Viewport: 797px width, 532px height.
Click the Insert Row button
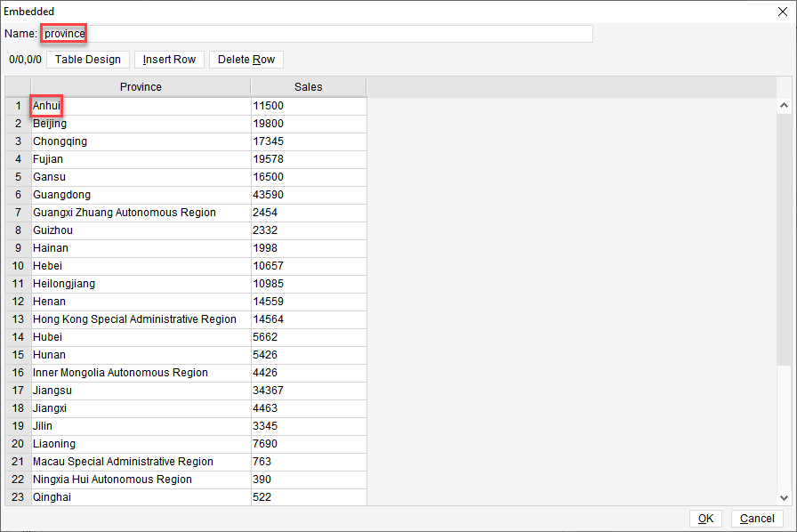pyautogui.click(x=169, y=60)
